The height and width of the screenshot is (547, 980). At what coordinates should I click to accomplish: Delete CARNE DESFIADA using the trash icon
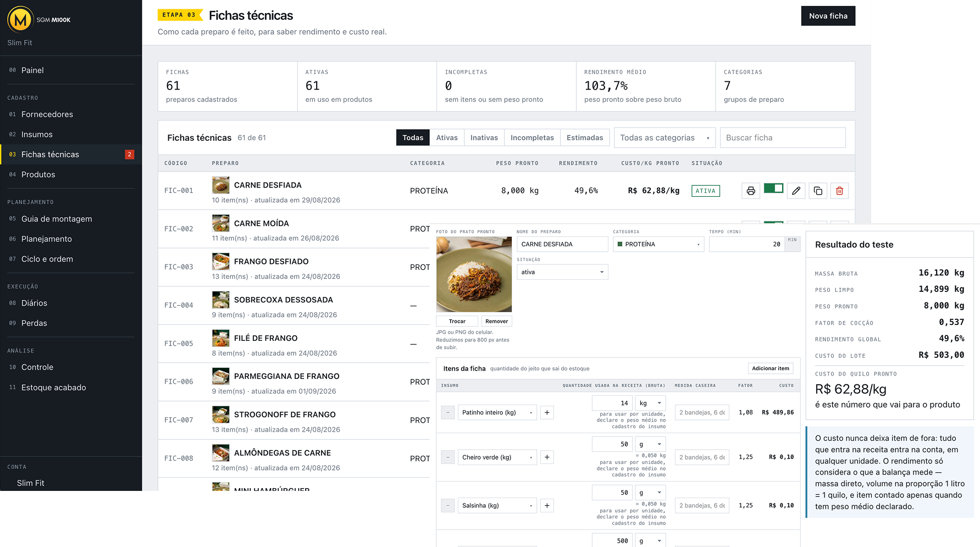pos(840,191)
